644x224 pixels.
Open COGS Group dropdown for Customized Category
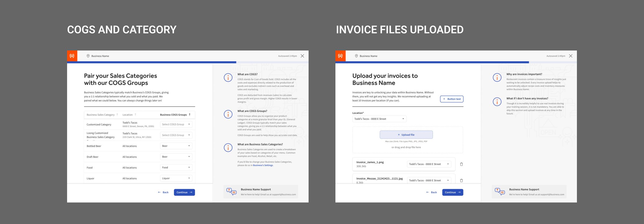point(176,124)
